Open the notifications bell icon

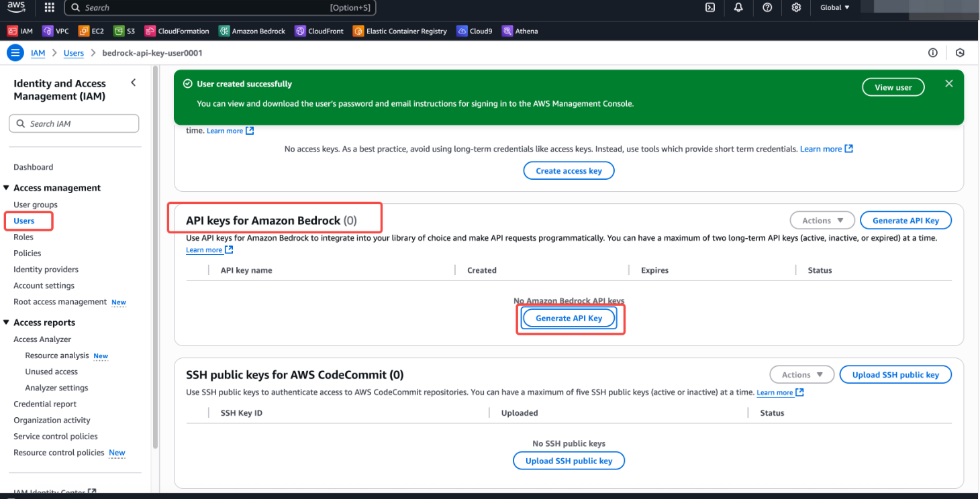pyautogui.click(x=738, y=7)
